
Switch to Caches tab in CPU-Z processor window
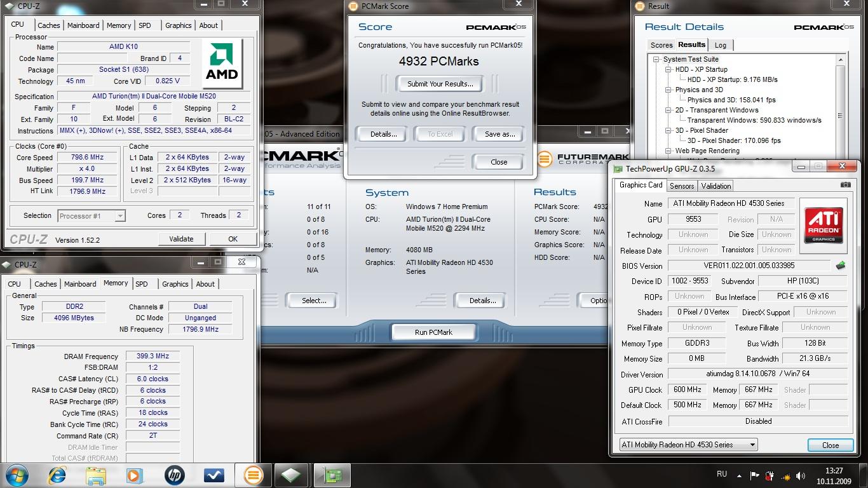49,25
